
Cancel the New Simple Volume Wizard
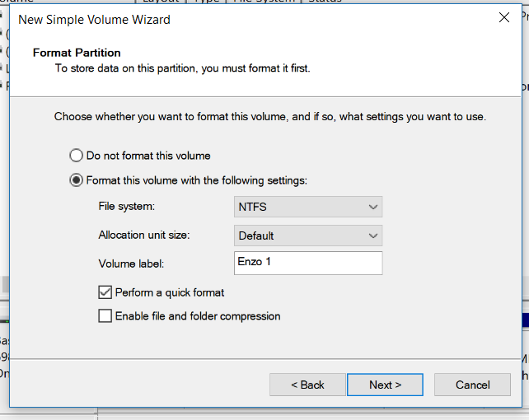[472, 385]
